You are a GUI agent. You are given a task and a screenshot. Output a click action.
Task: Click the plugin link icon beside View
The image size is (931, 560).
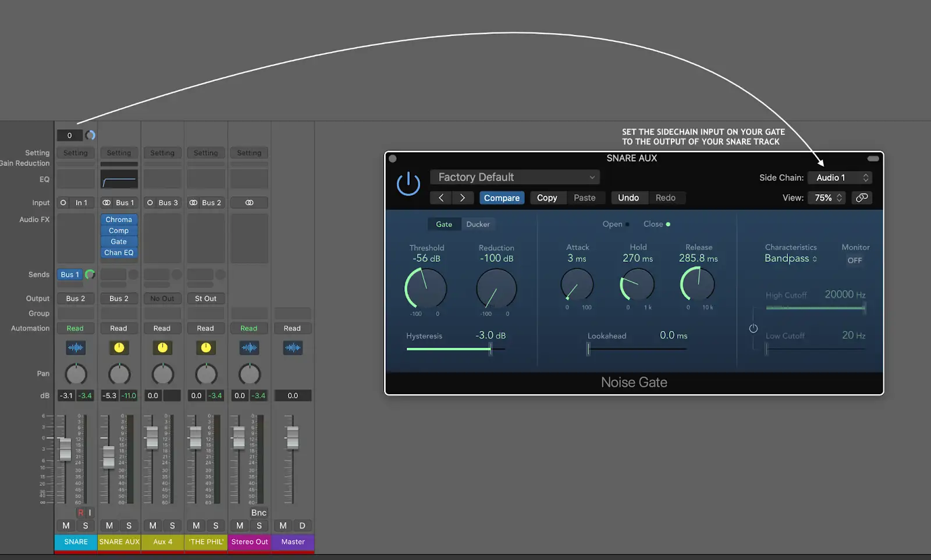click(x=862, y=198)
